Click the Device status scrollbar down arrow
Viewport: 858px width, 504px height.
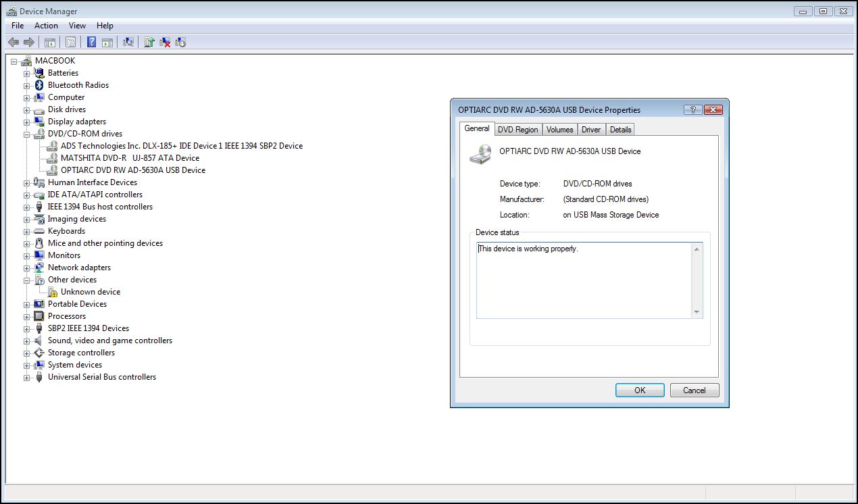(x=697, y=311)
